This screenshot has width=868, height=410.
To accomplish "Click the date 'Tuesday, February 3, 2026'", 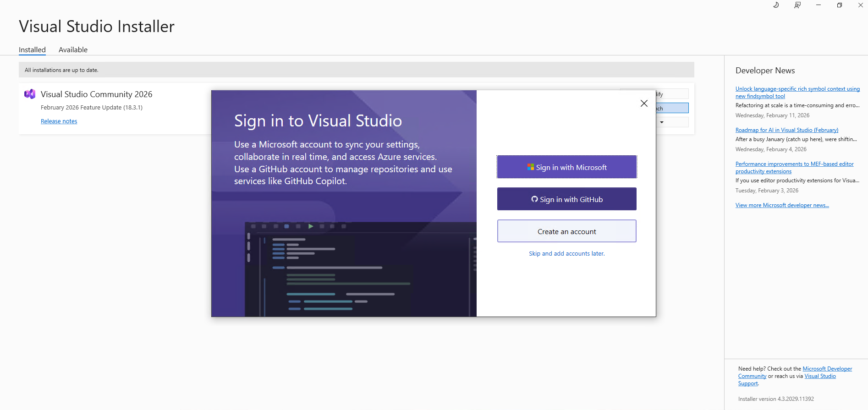I will coord(767,191).
